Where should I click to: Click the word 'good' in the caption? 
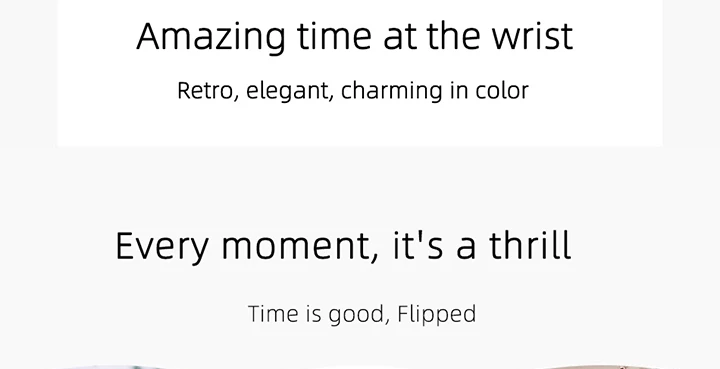(x=356, y=316)
